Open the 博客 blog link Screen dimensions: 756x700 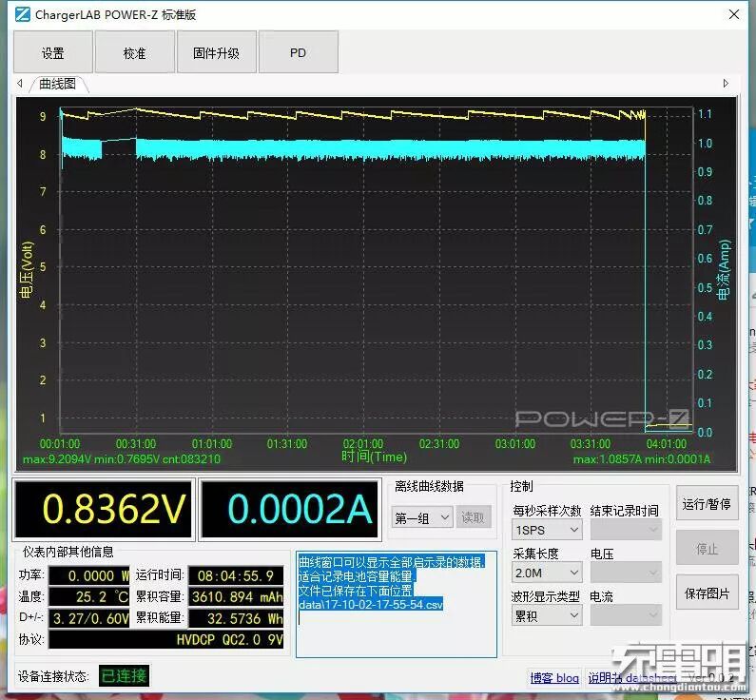point(554,677)
